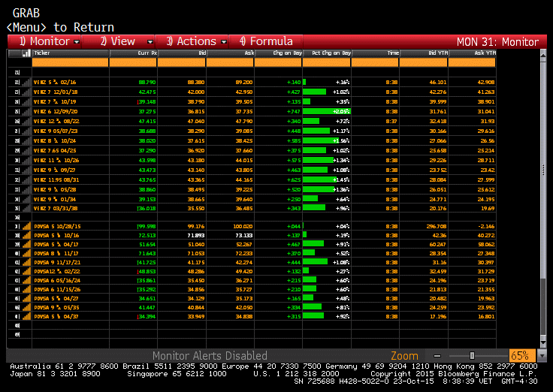The height and width of the screenshot is (392, 553).
Task: Click orange filter field under Ticker
Action: click(x=70, y=63)
